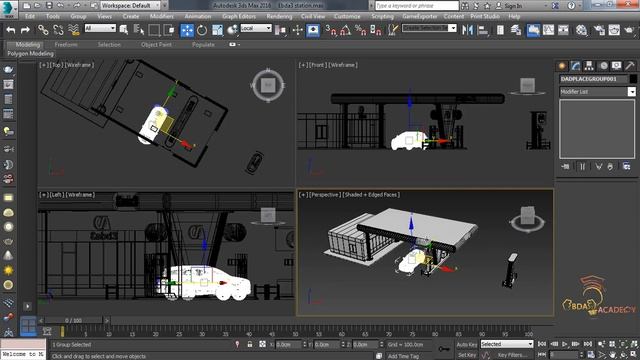The image size is (640, 360).
Task: Open the Select by Name dialog icon
Action: click(139, 30)
